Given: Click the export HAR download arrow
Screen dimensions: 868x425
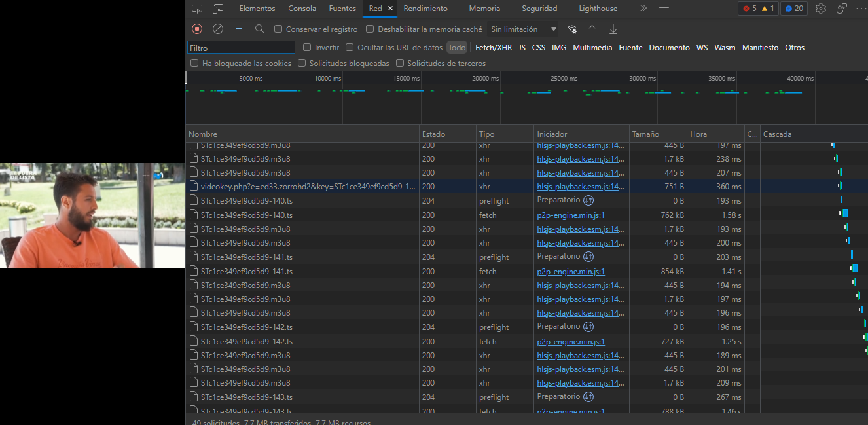Looking at the screenshot, I should (x=613, y=29).
